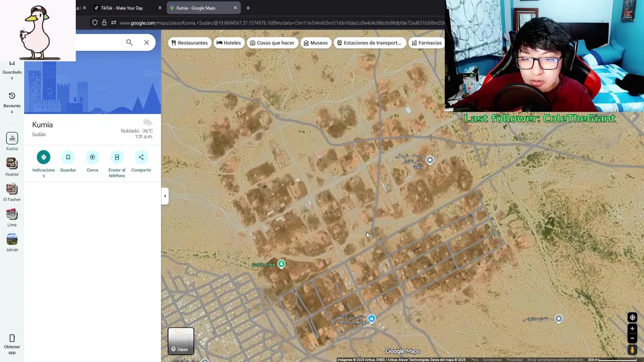The height and width of the screenshot is (362, 644).
Task: Click the Guardar bookmark icon
Action: (x=68, y=157)
